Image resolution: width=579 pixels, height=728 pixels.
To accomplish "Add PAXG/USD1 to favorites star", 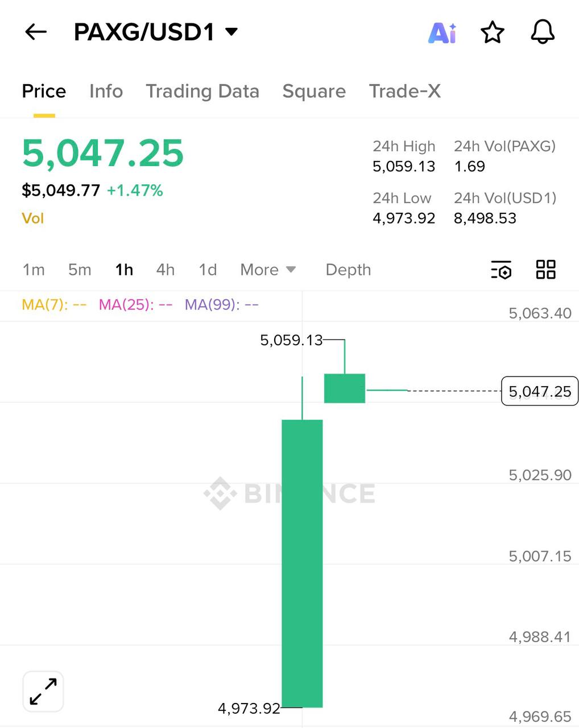I will [x=493, y=32].
